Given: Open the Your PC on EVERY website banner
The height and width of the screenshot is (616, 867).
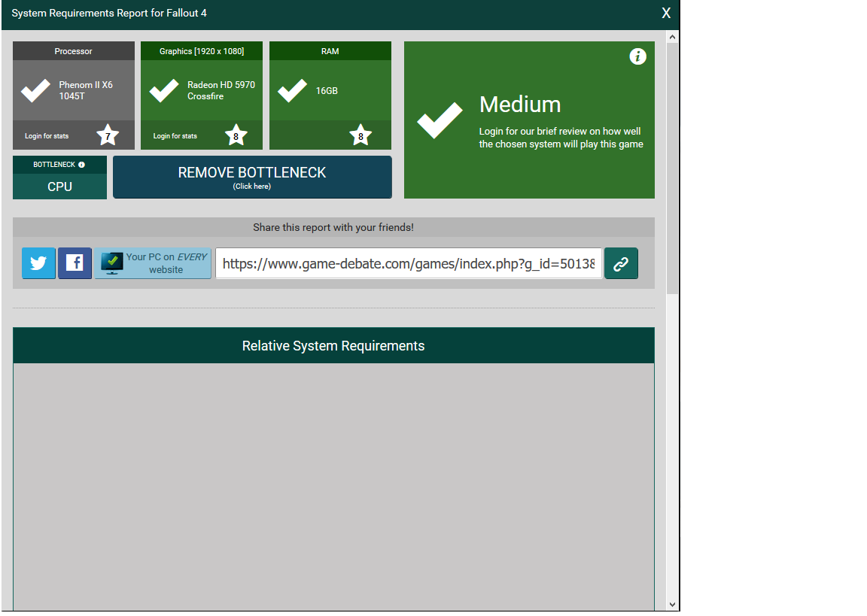Looking at the screenshot, I should tap(153, 263).
